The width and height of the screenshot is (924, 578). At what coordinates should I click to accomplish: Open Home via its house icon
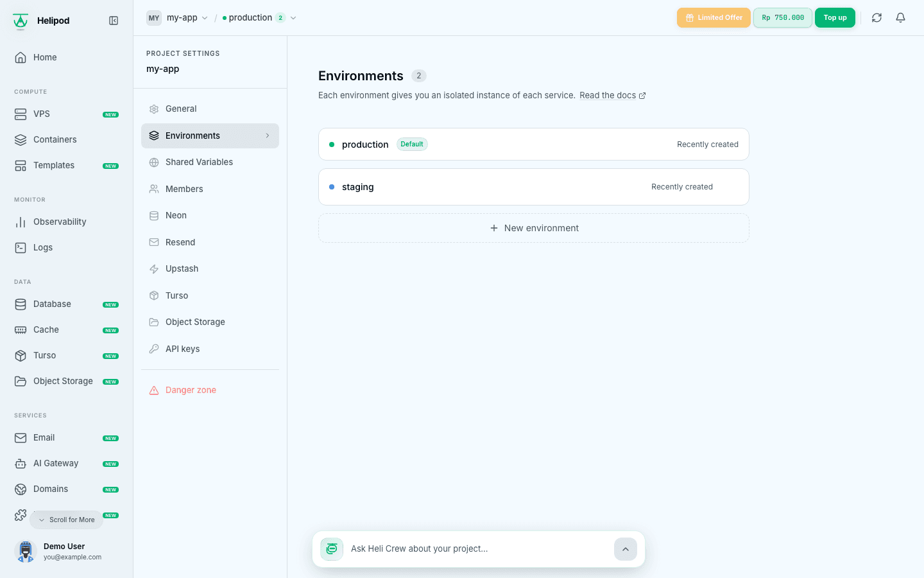[x=21, y=57]
